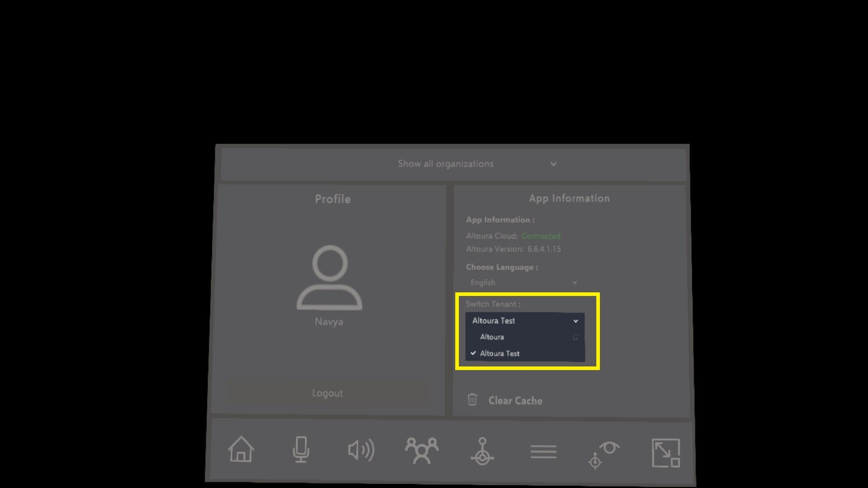The width and height of the screenshot is (868, 488).
Task: Click the App Information panel heading
Action: coord(569,198)
